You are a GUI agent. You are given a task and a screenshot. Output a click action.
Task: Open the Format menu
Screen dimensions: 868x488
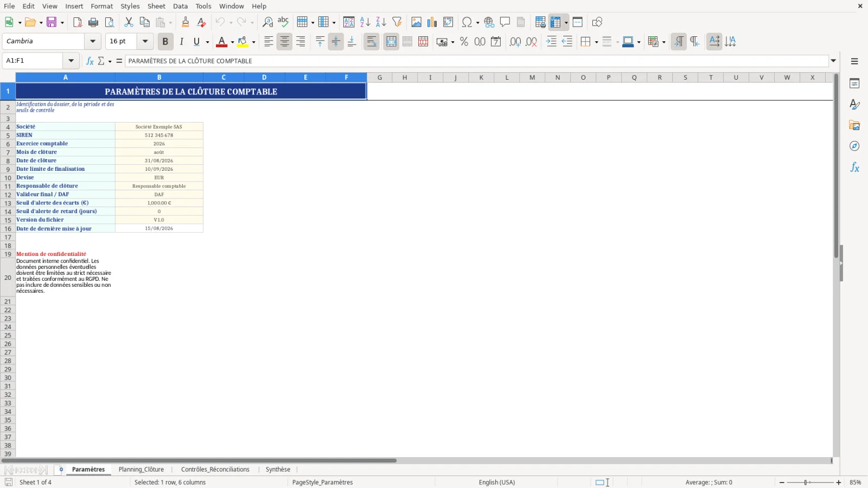click(x=102, y=6)
